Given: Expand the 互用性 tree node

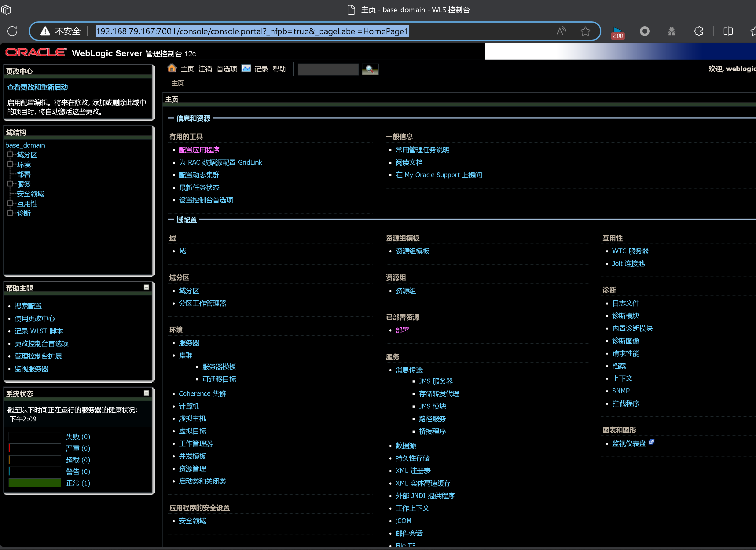Looking at the screenshot, I should click(10, 203).
